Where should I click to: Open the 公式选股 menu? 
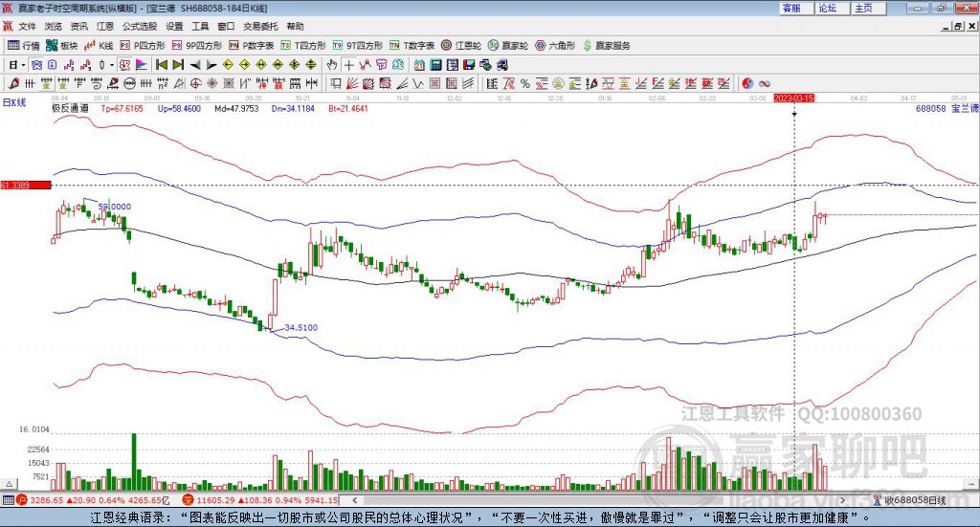140,26
